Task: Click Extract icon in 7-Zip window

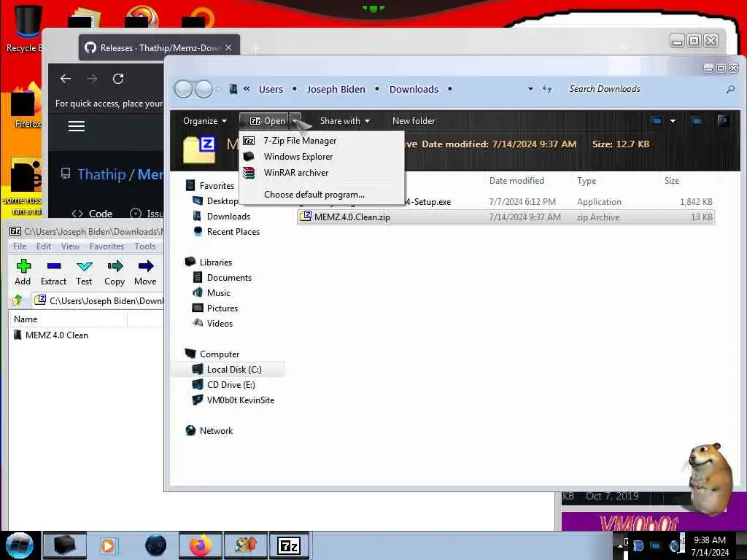Action: pyautogui.click(x=53, y=273)
